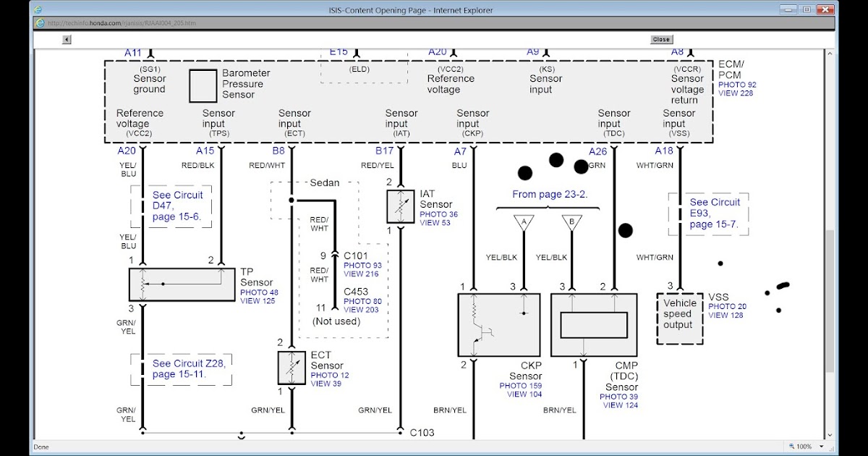Open VIEW 39 for the ECT Sensor
The image size is (868, 456).
(x=326, y=384)
